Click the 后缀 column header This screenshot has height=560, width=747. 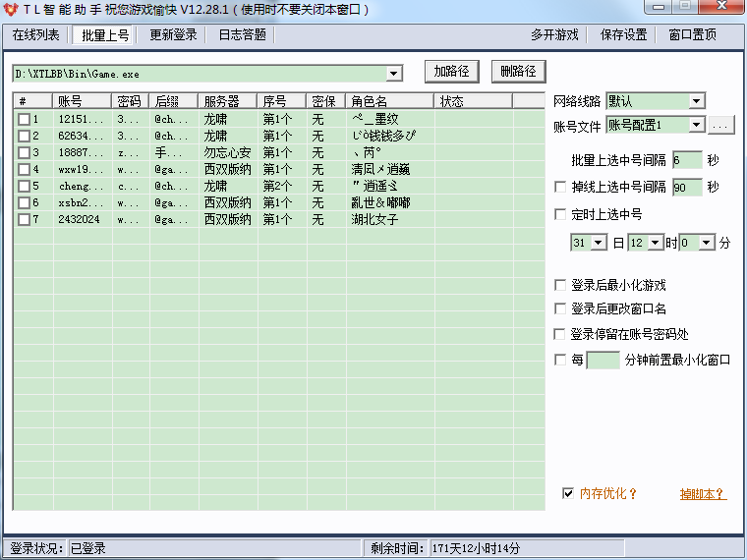[173, 101]
